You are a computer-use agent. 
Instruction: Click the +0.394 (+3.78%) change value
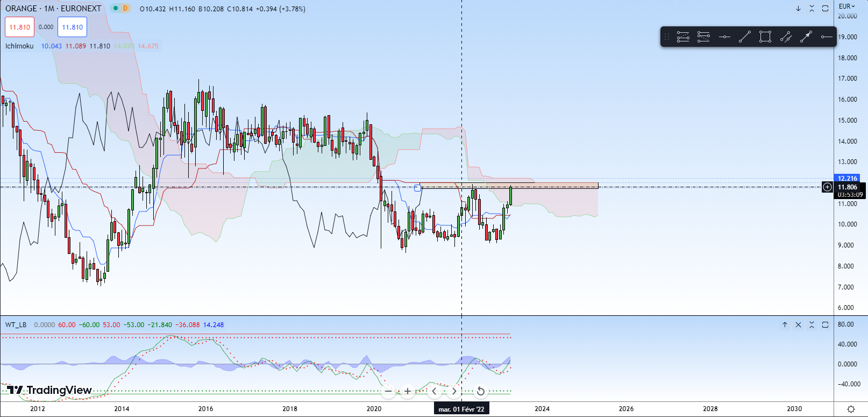pos(281,9)
